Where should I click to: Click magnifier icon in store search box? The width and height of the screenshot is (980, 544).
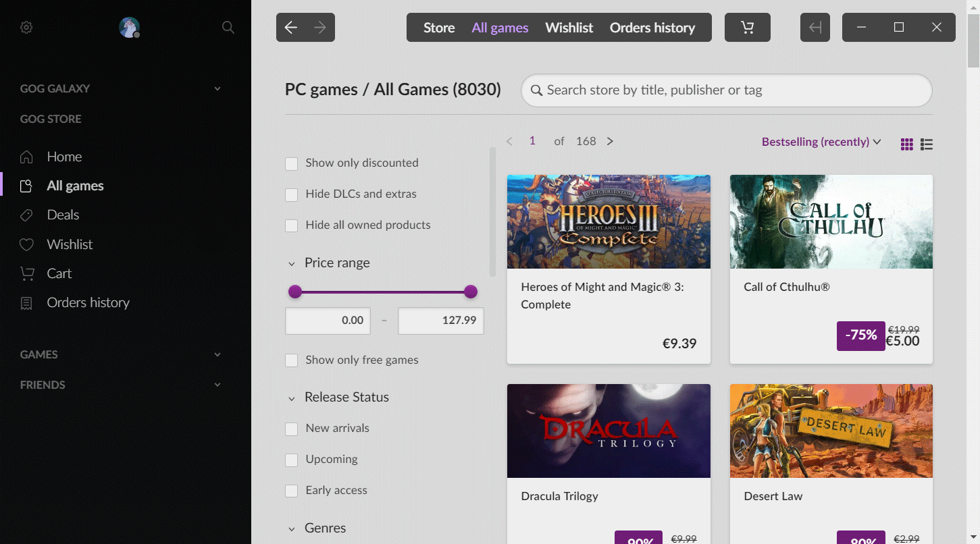coord(537,90)
